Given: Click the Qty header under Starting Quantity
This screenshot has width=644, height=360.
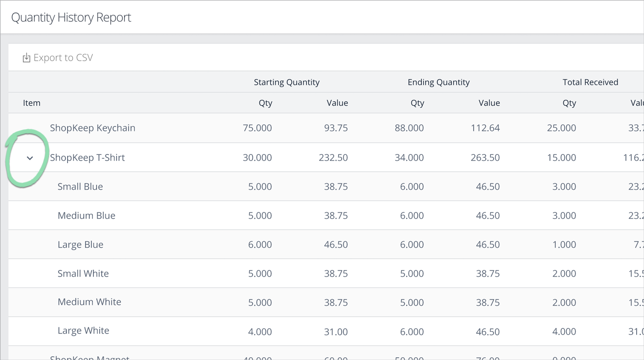Looking at the screenshot, I should [x=265, y=103].
